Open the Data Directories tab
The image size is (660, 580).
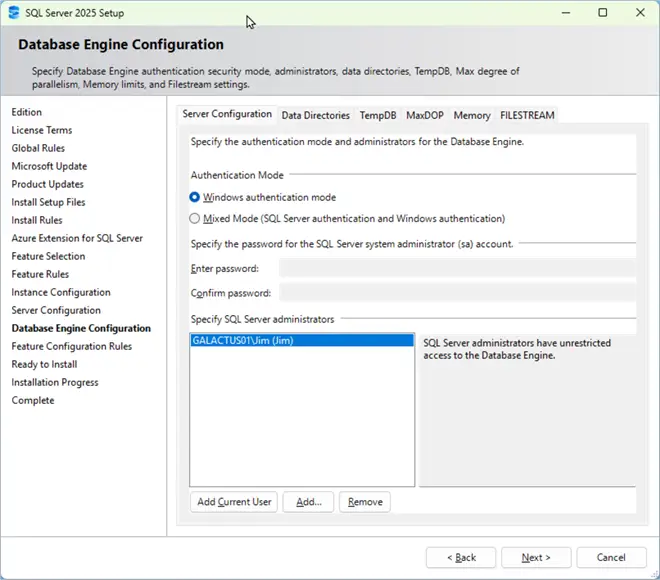click(x=316, y=115)
